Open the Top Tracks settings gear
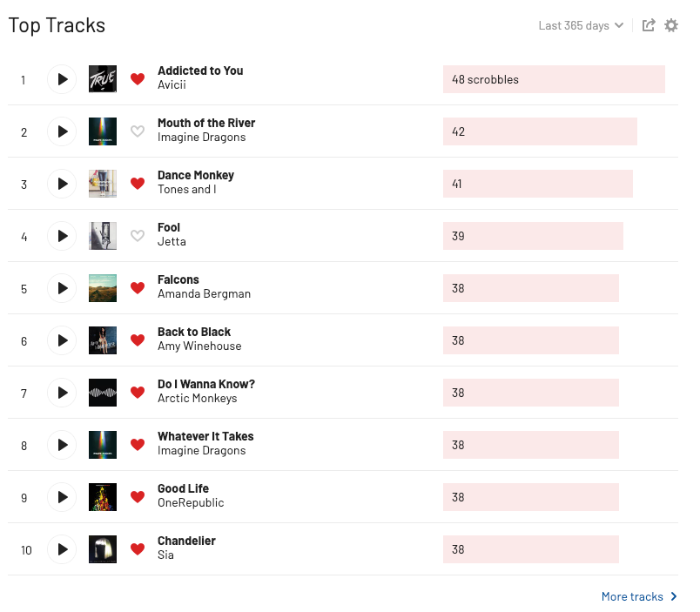This screenshot has width=700, height=612. [x=671, y=25]
